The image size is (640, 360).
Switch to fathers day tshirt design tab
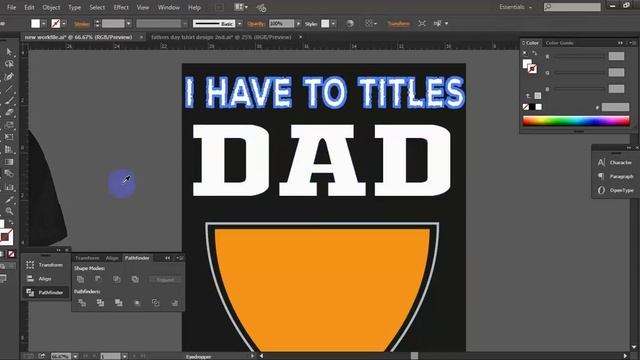[x=221, y=37]
